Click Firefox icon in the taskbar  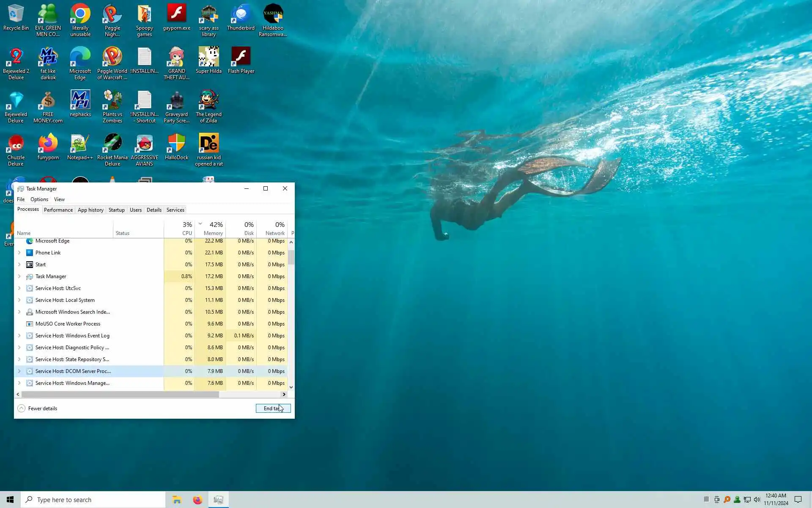(x=198, y=500)
